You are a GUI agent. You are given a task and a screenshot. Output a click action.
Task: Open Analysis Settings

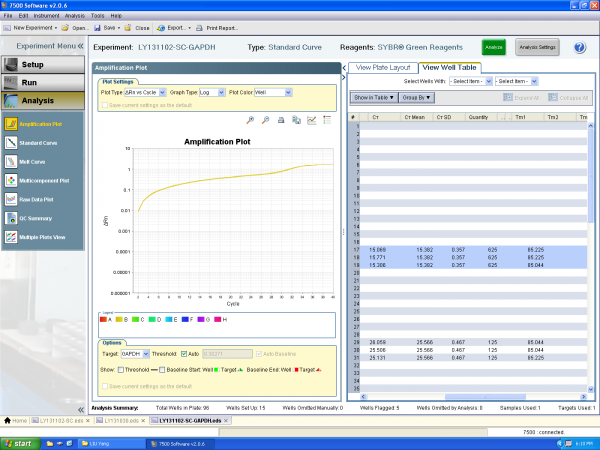pyautogui.click(x=537, y=47)
